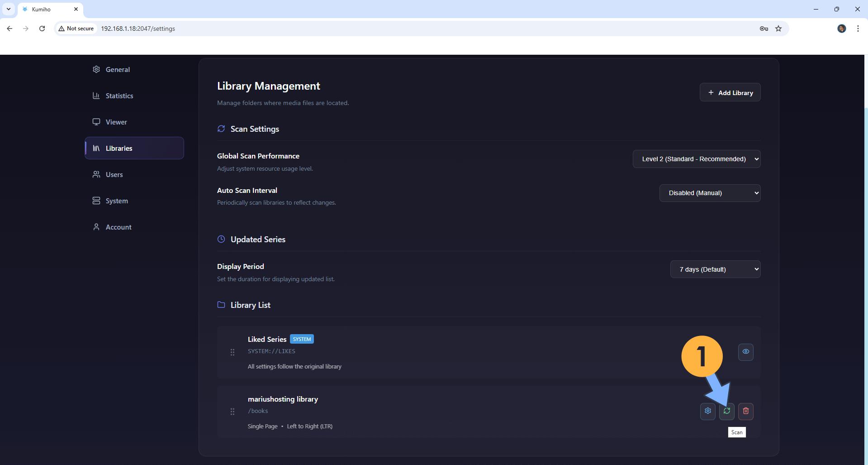Open the Statistics section icon
Viewport: 868px width, 465px height.
tap(96, 96)
